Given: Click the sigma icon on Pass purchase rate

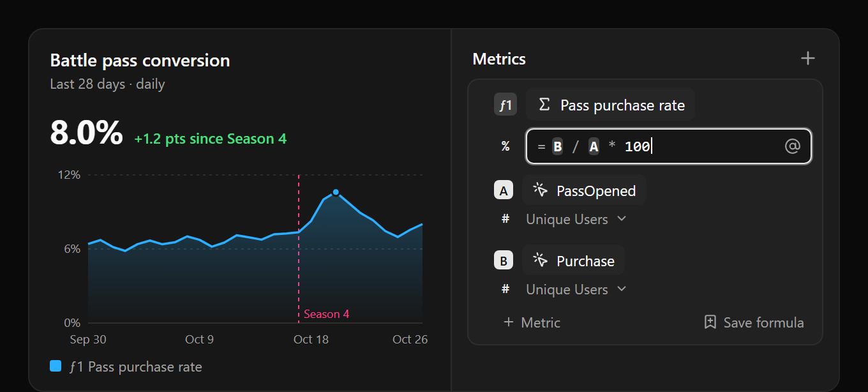Looking at the screenshot, I should click(x=544, y=105).
